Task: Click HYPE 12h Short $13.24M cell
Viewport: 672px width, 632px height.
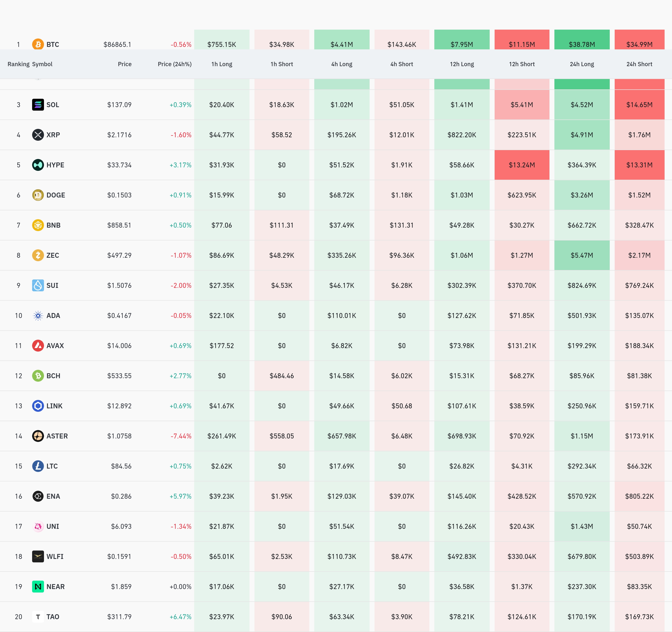Action: [522, 165]
